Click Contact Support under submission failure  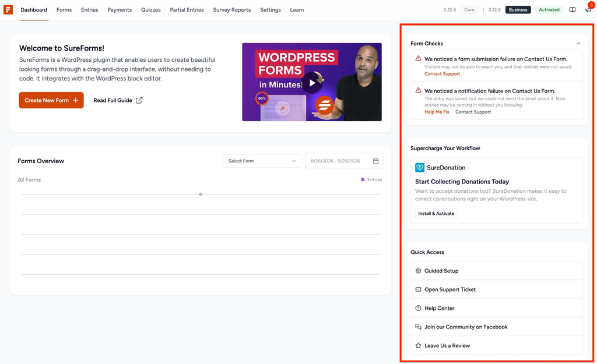(442, 74)
